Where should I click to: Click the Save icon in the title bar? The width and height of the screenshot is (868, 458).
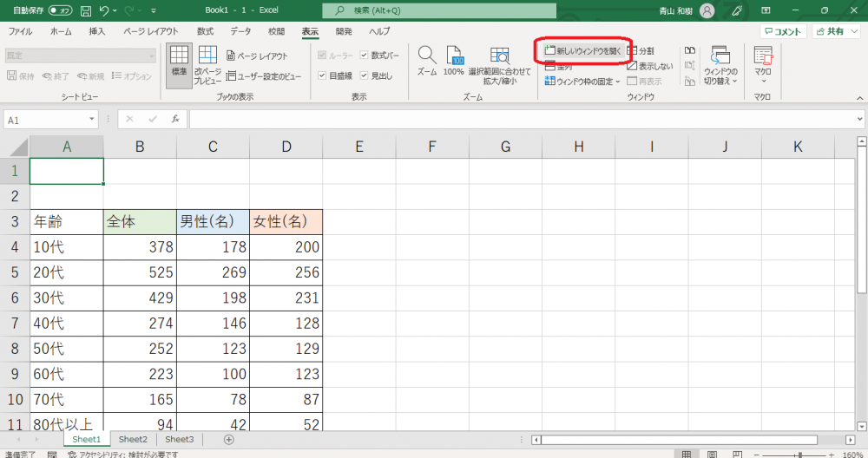coord(86,10)
